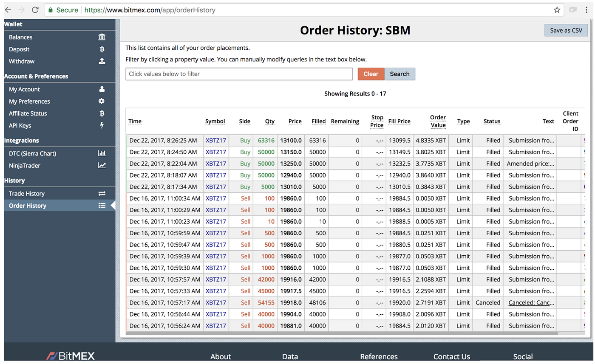595x364 pixels.
Task: Bookmark this page with the star icon
Action: tap(557, 10)
